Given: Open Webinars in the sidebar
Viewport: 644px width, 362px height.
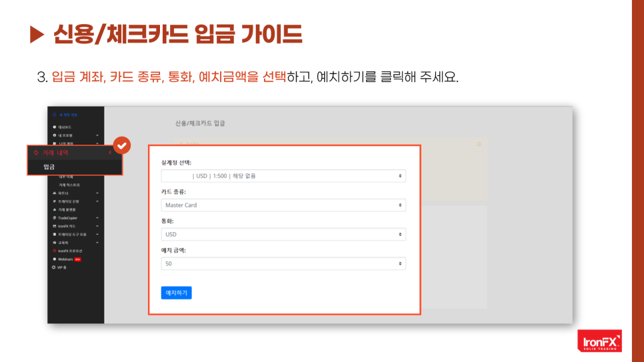Looking at the screenshot, I should click(65, 259).
